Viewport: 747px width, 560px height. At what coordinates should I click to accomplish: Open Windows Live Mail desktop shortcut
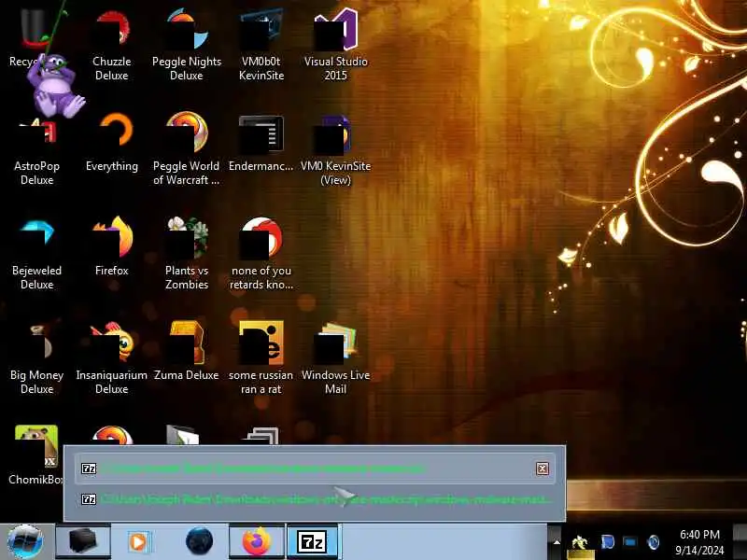click(336, 359)
